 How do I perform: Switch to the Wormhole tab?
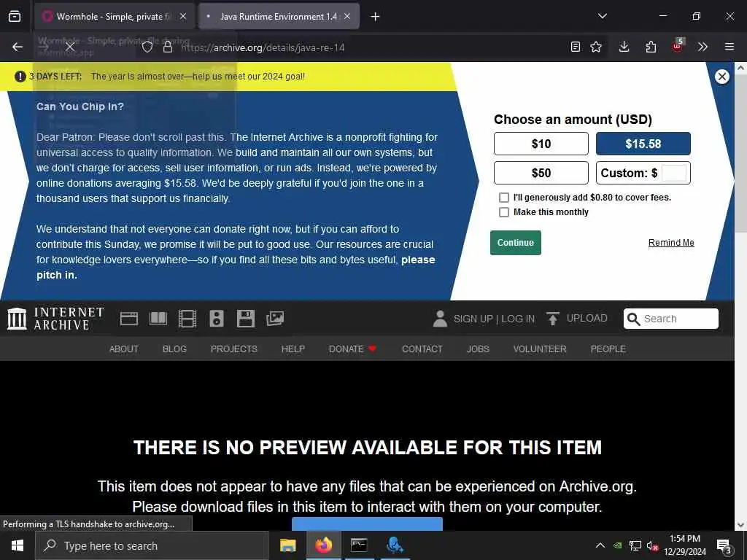point(115,17)
